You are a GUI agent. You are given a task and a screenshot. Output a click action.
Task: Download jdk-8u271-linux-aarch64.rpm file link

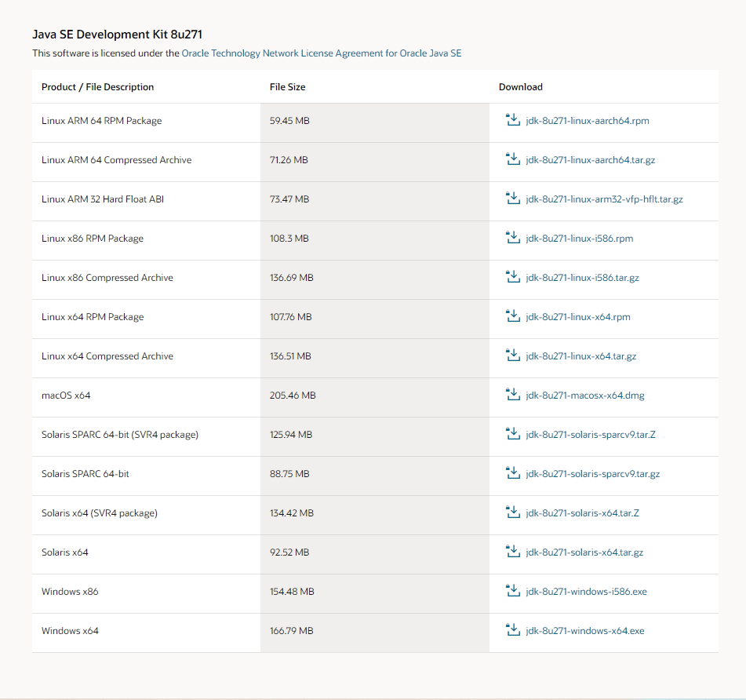pos(588,121)
